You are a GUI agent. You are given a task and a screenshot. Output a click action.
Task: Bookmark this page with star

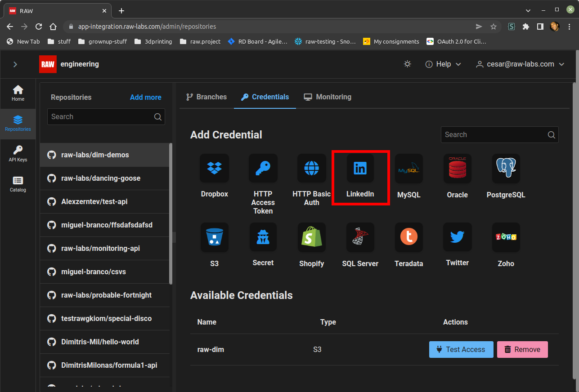point(494,27)
